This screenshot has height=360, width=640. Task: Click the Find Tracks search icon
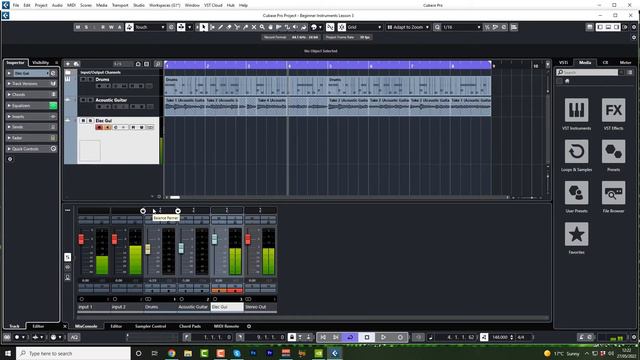(158, 64)
